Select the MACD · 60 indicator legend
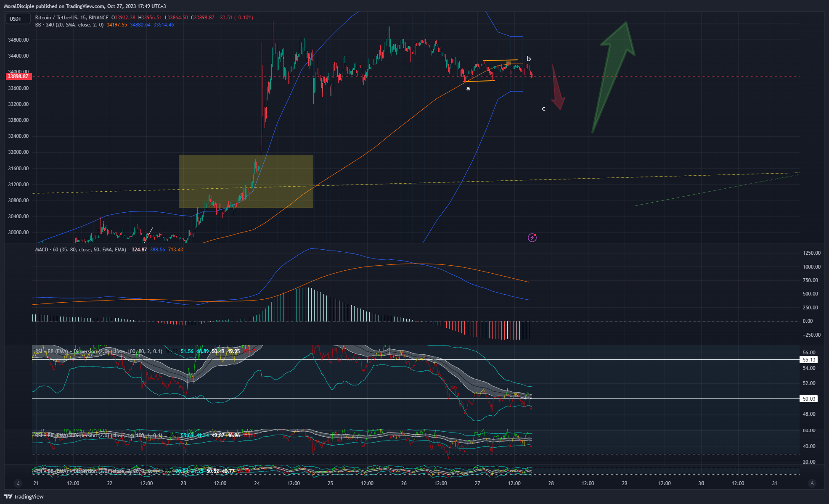The height and width of the screenshot is (504, 829). [x=80, y=250]
